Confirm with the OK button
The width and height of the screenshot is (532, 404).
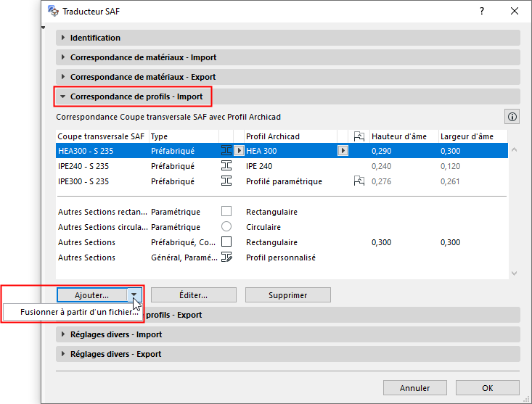pos(487,388)
